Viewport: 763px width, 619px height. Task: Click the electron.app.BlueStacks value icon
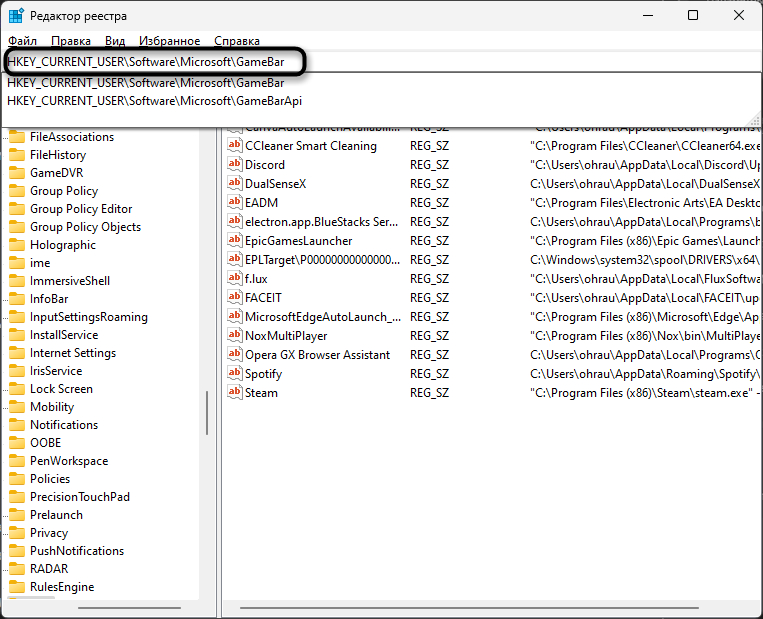235,221
